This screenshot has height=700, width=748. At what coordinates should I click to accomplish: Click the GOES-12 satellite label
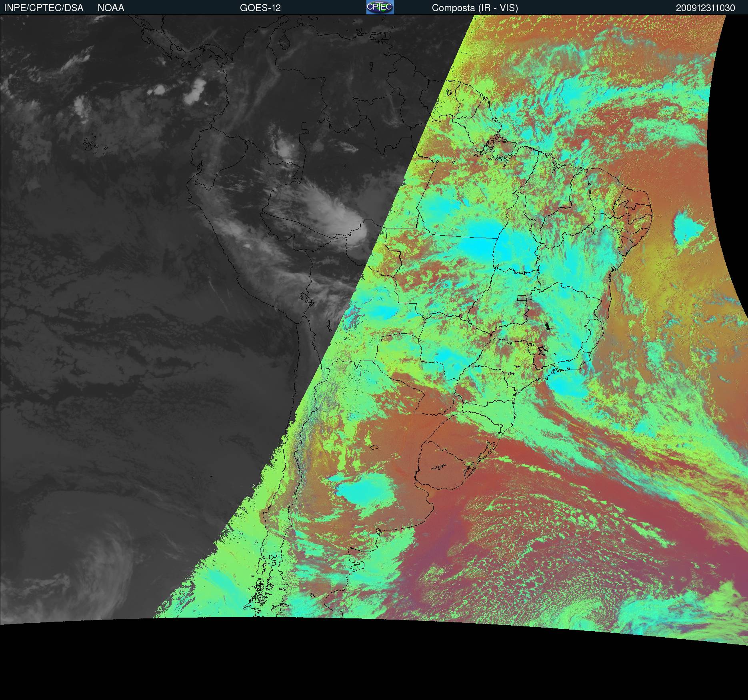[260, 8]
